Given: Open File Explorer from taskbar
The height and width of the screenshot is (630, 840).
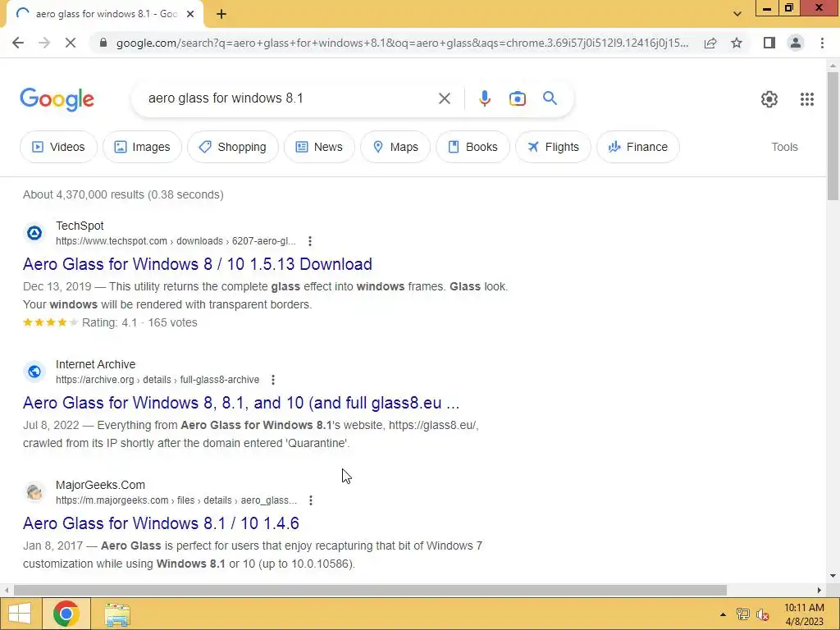Looking at the screenshot, I should coord(116,614).
